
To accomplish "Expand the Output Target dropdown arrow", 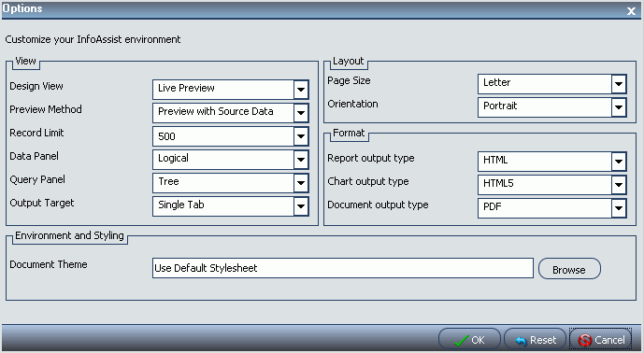I will (301, 206).
